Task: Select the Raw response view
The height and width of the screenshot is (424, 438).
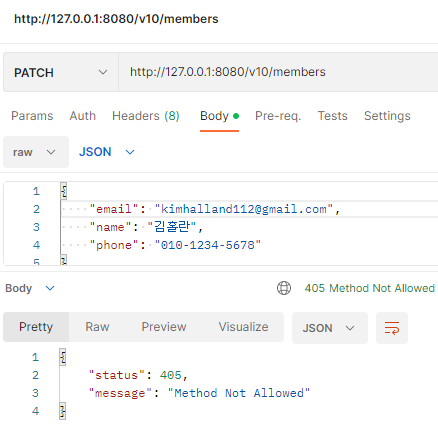Action: [97, 327]
